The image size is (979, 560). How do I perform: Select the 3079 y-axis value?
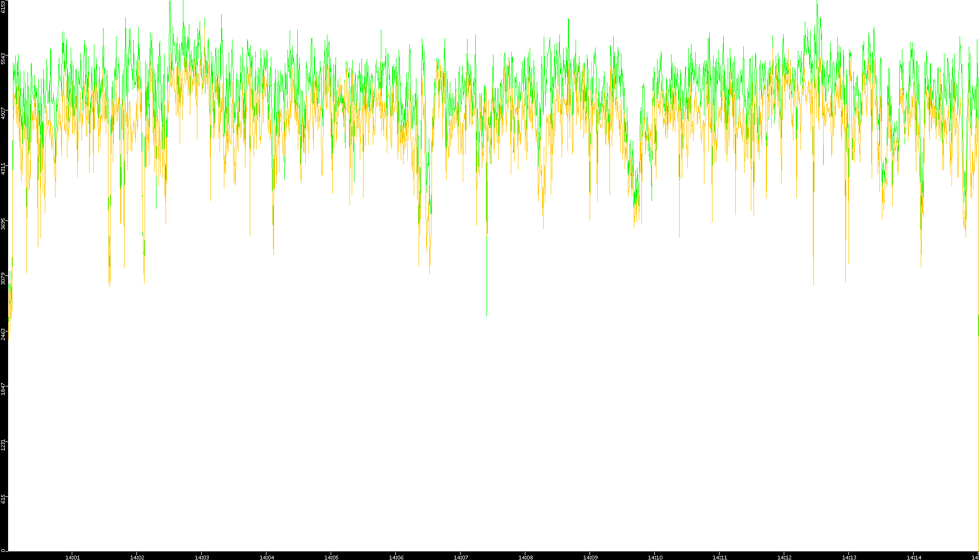3,279
